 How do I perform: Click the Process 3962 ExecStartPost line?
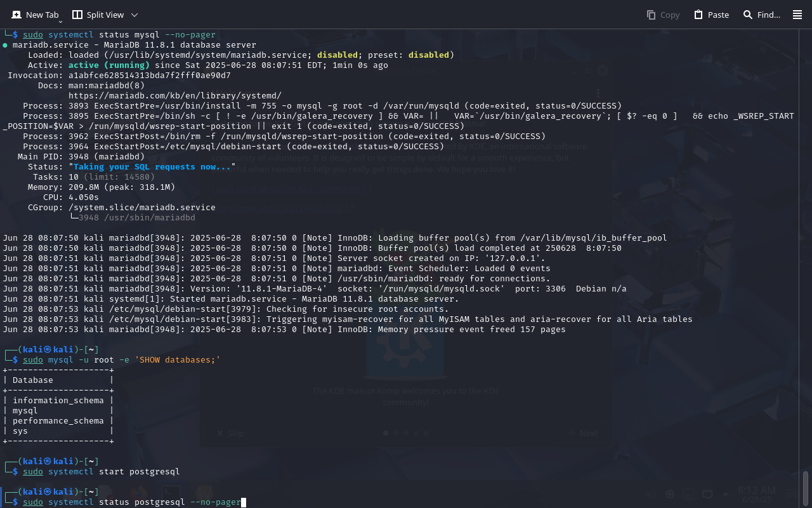[284, 137]
